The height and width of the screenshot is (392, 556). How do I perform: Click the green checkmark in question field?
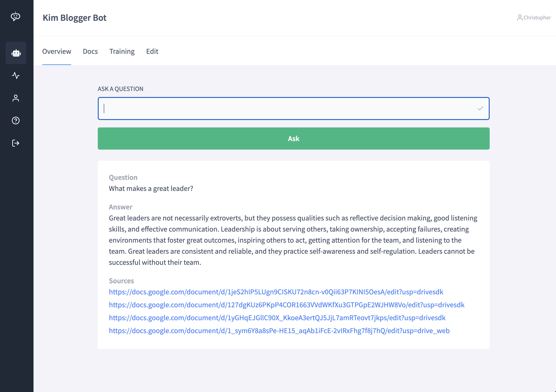480,109
